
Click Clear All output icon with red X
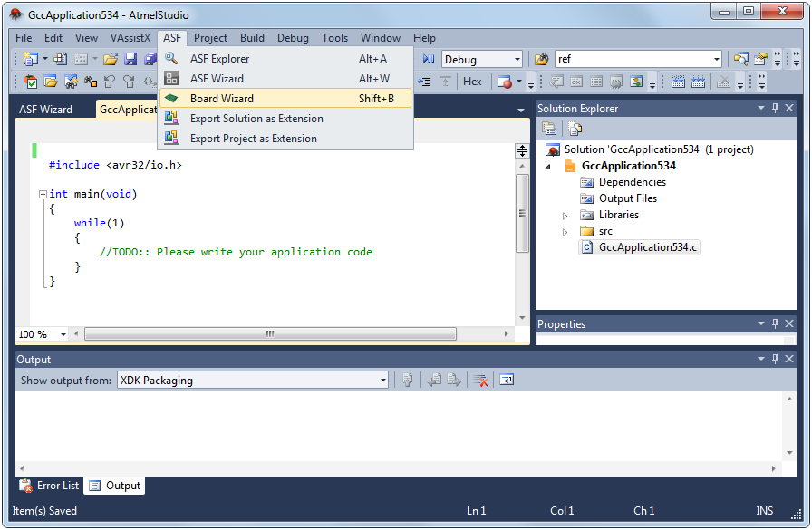coord(480,381)
